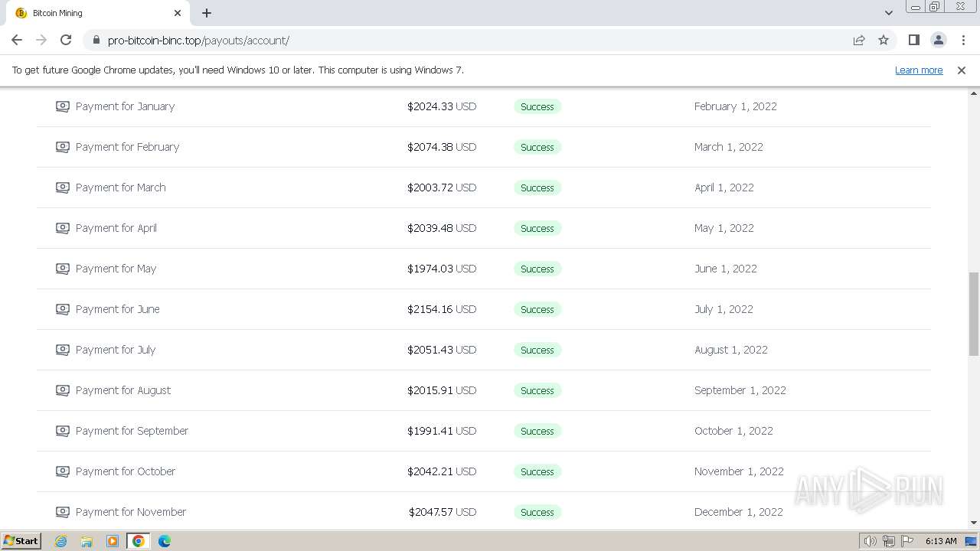Click the page's vertical scrollbar thumb
The height and width of the screenshot is (551, 980).
tap(973, 314)
